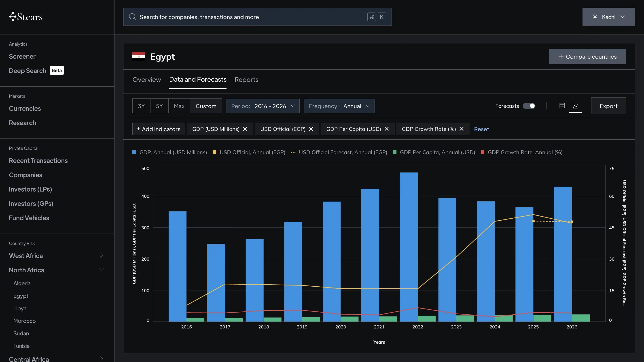Switch to chart view icon
This screenshot has width=644, height=362.
(575, 106)
